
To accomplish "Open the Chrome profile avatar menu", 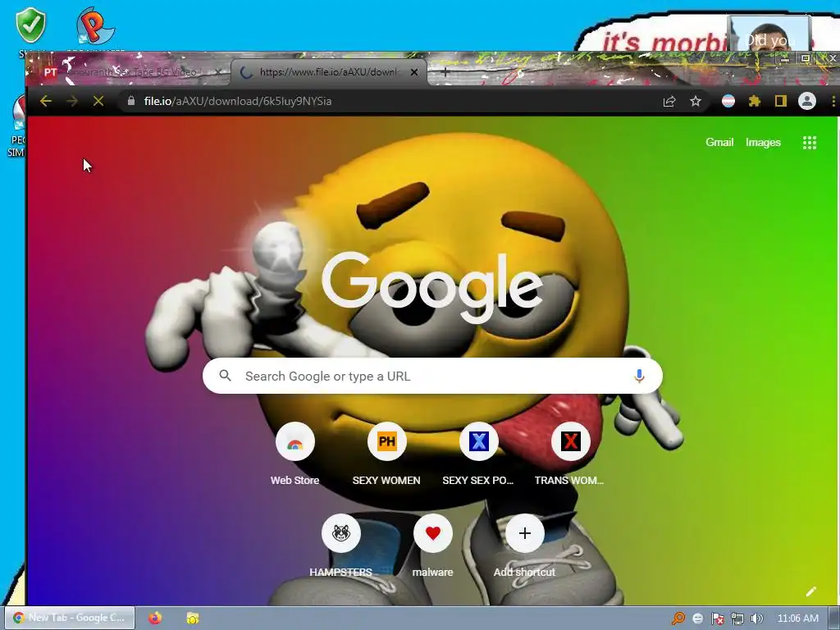I will click(807, 101).
